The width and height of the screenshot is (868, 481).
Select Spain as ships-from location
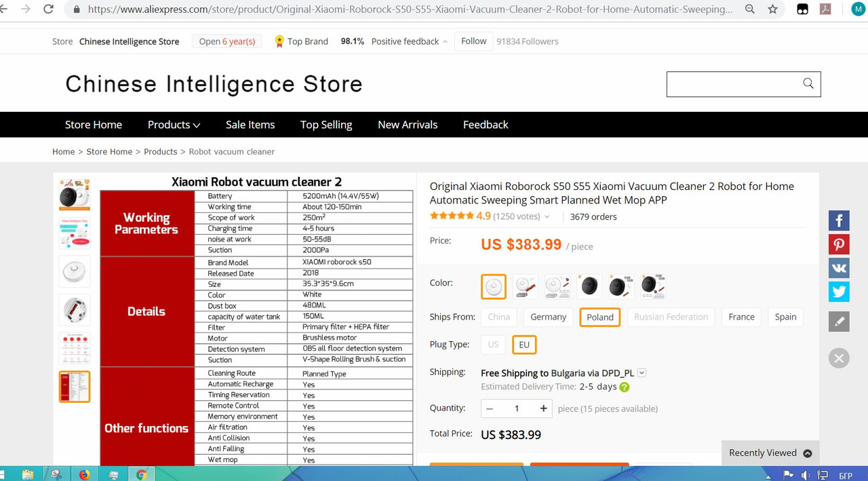tap(785, 317)
